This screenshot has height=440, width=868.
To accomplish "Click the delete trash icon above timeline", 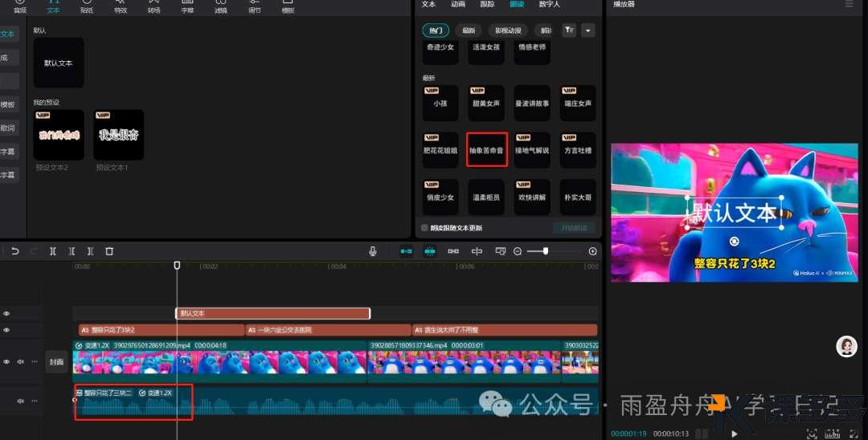I will pos(109,251).
